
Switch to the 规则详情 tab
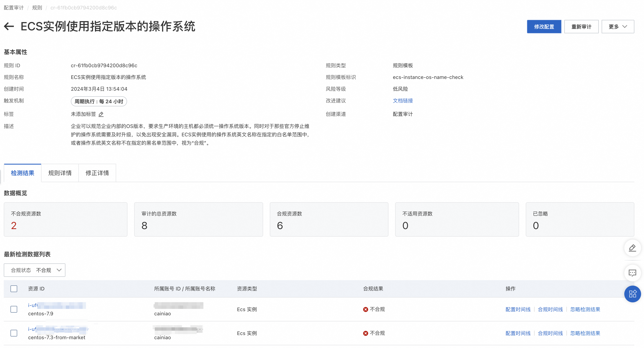pos(60,173)
